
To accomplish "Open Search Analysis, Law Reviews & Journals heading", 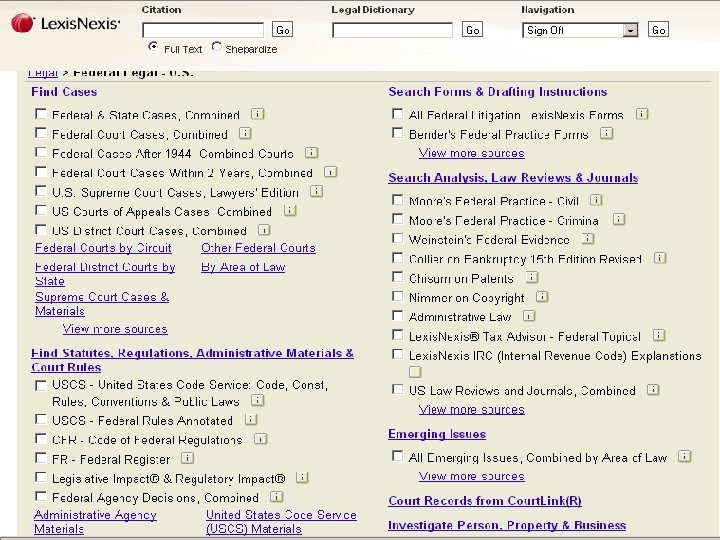I will (513, 178).
